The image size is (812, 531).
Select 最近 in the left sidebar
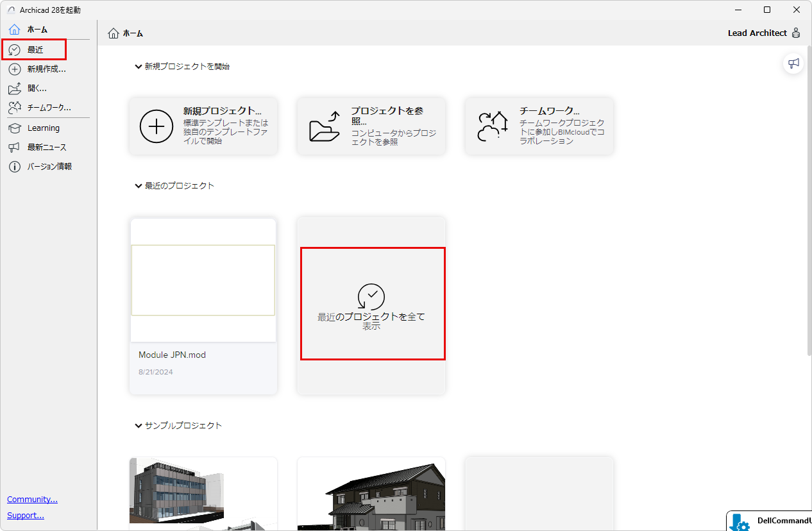click(x=34, y=49)
